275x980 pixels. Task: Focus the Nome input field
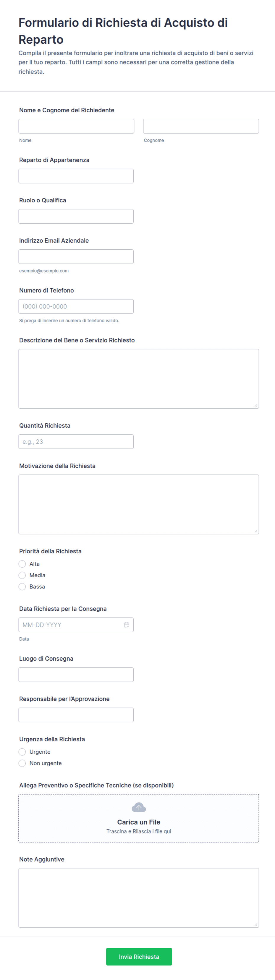pos(76,126)
